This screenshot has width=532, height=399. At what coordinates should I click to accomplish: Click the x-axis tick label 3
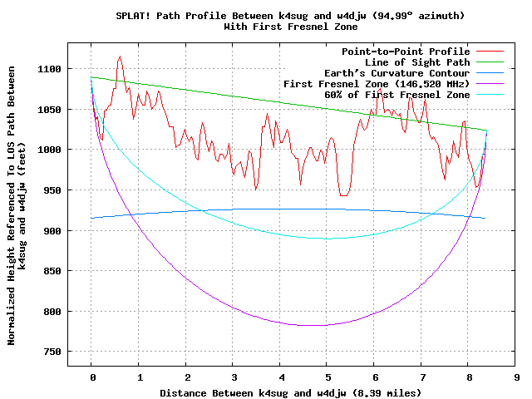[234, 377]
